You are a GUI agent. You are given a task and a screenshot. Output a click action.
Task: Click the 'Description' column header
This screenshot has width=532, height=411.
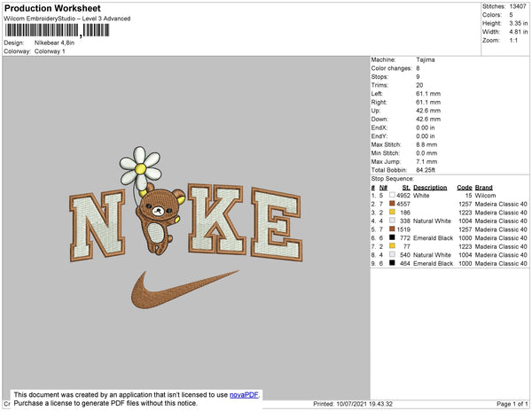[x=430, y=188]
